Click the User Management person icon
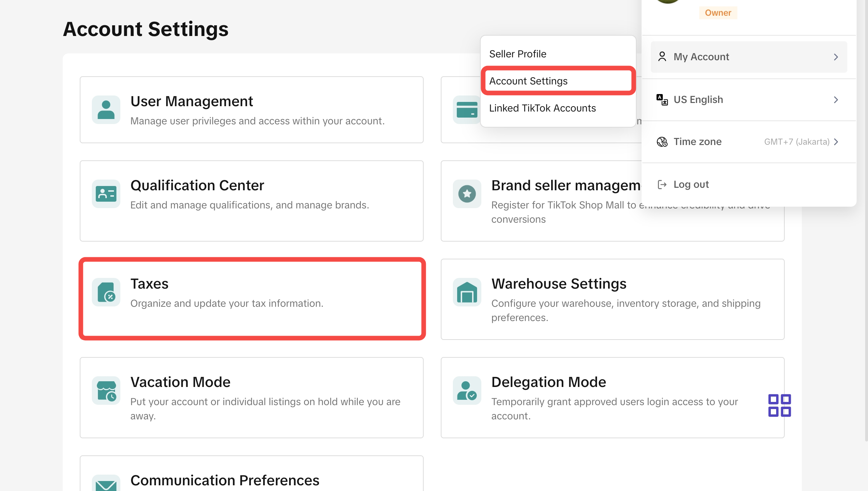The image size is (868, 491). pos(106,110)
